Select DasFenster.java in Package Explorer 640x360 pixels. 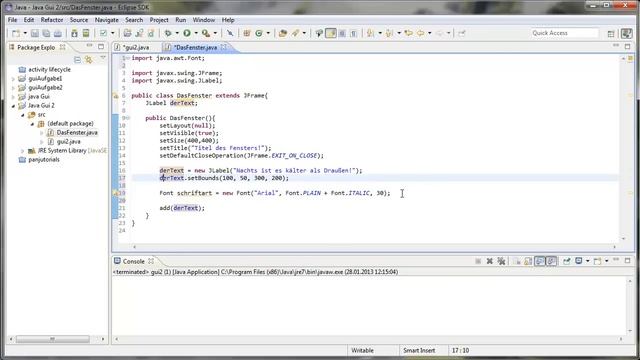[x=77, y=133]
